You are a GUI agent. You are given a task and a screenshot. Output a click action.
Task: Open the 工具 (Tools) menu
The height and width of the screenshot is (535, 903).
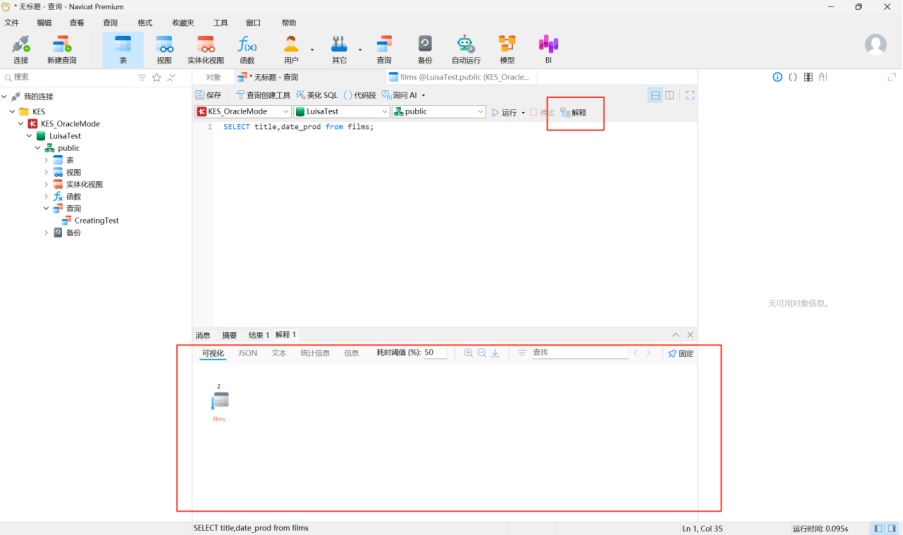click(220, 22)
